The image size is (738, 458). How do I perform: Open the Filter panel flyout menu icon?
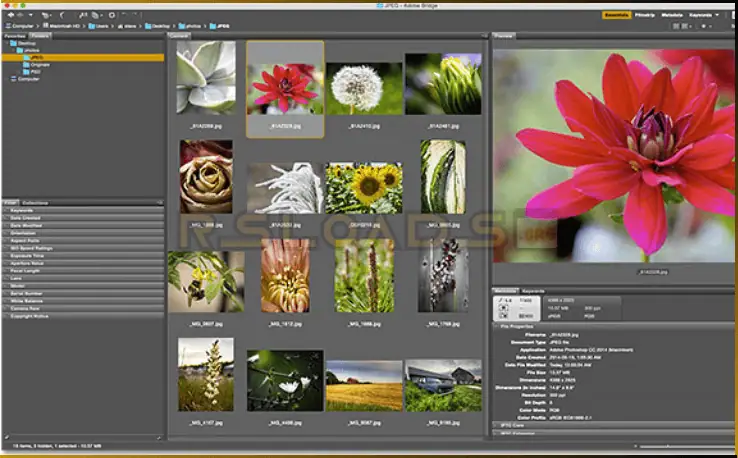click(x=160, y=203)
